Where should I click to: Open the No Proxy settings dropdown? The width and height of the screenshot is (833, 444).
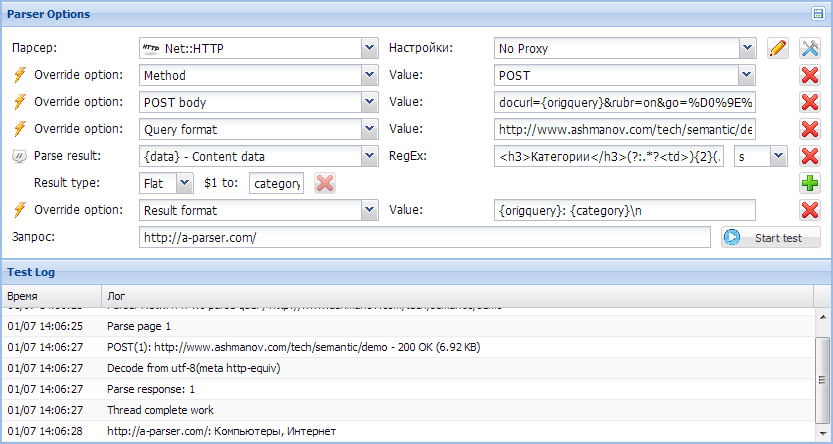pos(748,48)
